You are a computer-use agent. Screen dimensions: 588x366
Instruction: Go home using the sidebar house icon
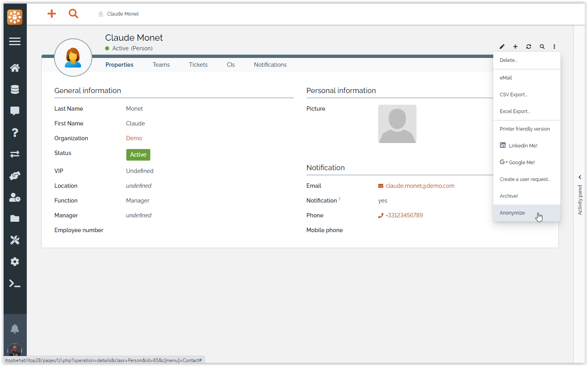[x=15, y=68]
